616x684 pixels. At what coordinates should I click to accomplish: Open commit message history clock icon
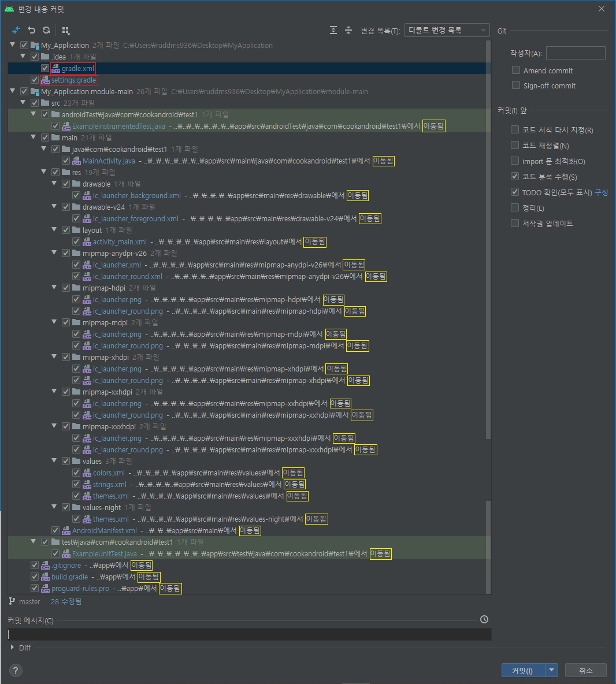click(484, 619)
